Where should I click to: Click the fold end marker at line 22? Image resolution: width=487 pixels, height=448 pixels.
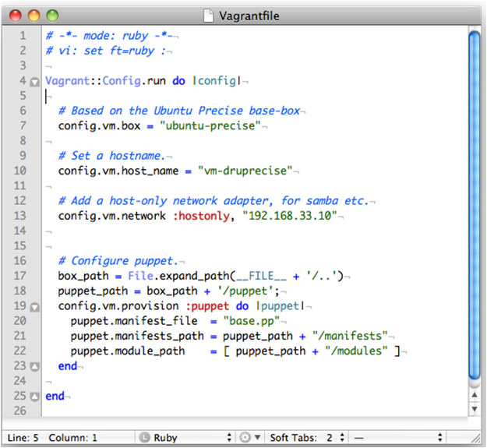[x=34, y=366]
